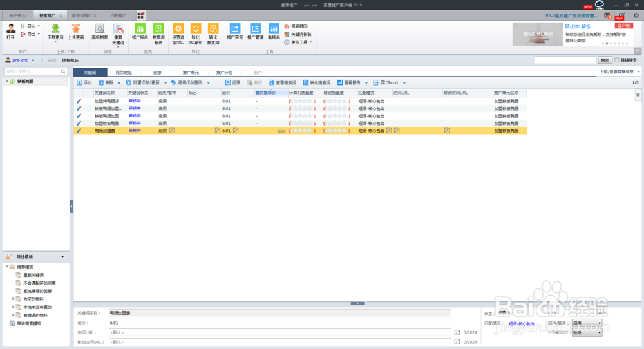Click the 重复关键词 template item
644x349 pixels.
(x=33, y=275)
